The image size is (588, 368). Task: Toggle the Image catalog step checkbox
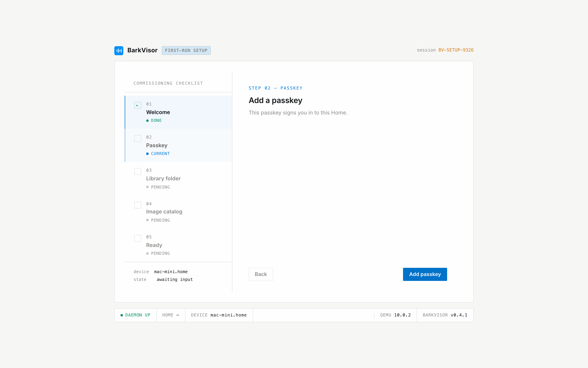pos(138,205)
